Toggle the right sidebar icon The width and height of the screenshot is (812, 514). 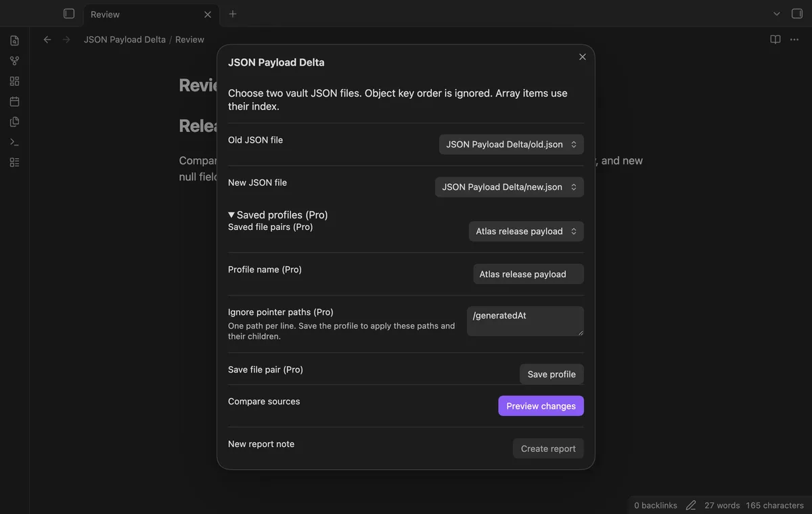tap(797, 14)
